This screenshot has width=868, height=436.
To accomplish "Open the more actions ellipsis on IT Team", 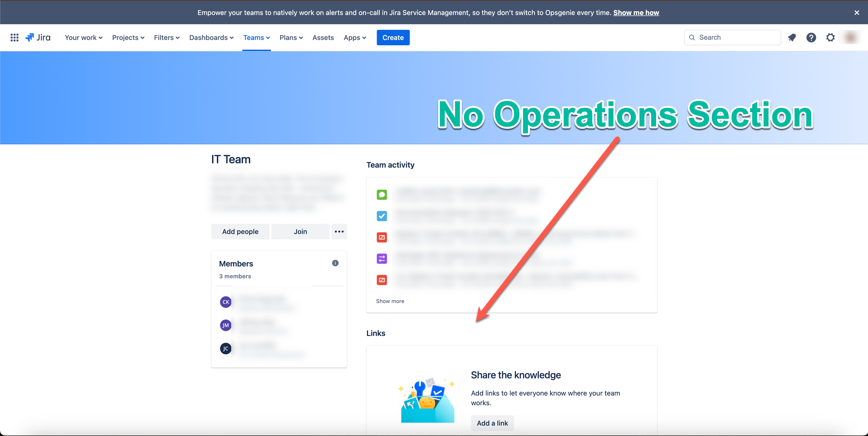I will 339,232.
